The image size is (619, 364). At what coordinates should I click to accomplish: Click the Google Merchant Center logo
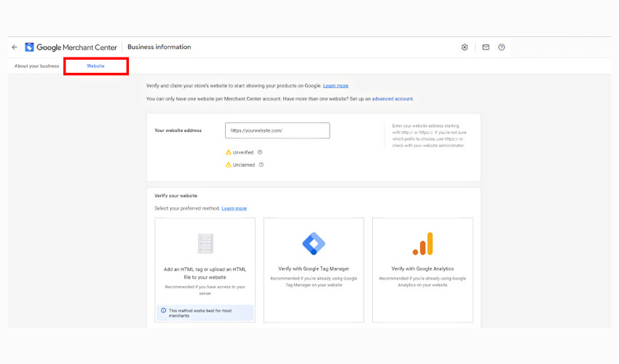71,47
